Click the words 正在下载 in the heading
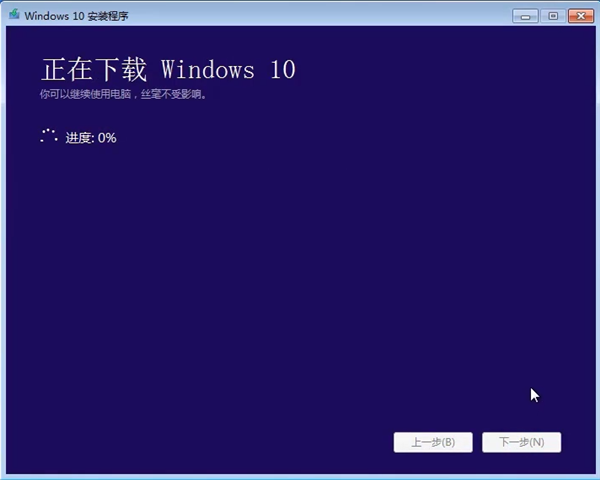600x480 pixels. tap(94, 71)
